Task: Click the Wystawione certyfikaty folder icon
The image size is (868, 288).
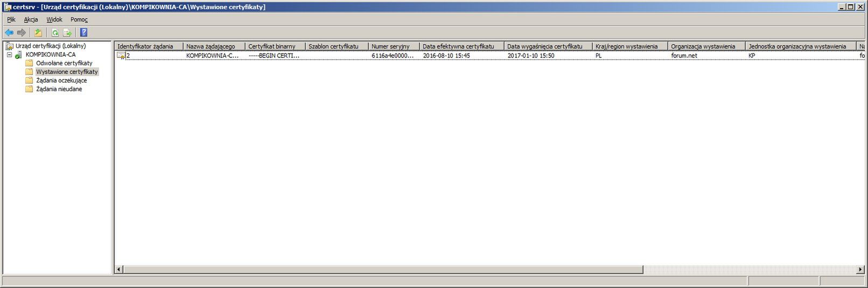Action: point(29,72)
